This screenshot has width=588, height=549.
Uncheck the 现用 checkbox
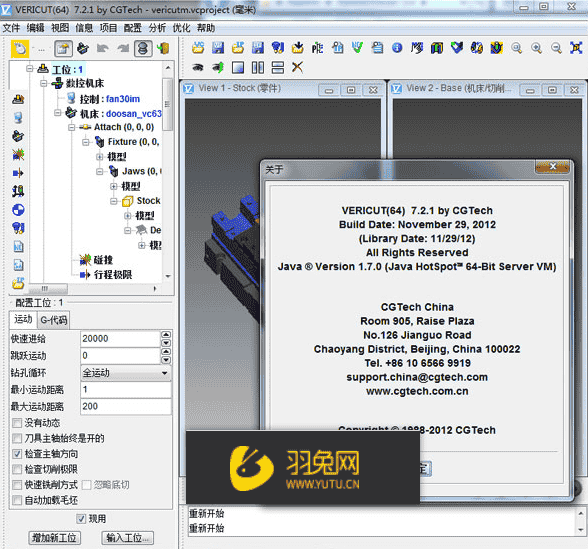pyautogui.click(x=81, y=519)
